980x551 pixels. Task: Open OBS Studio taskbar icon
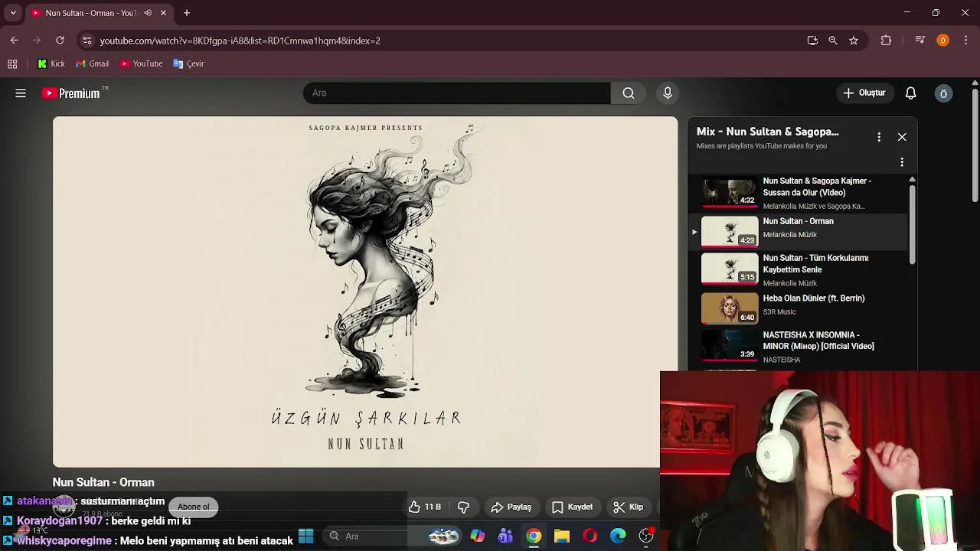click(646, 536)
